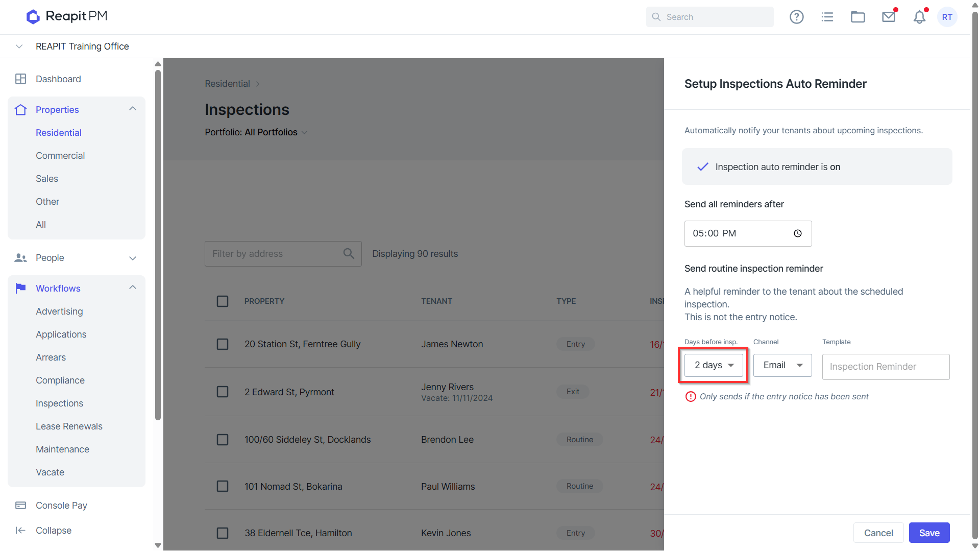
Task: Click the page vertical scrollbar
Action: 975,276
